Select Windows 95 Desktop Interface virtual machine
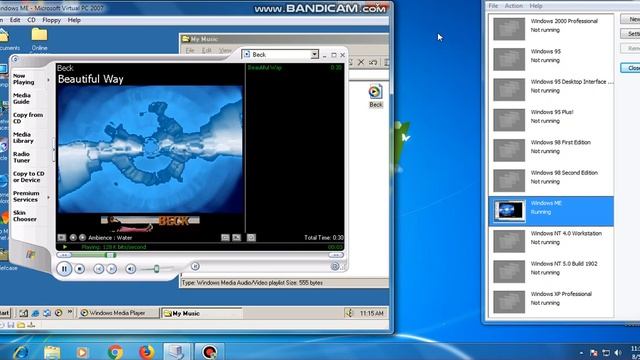The image size is (640, 360). pyautogui.click(x=551, y=89)
